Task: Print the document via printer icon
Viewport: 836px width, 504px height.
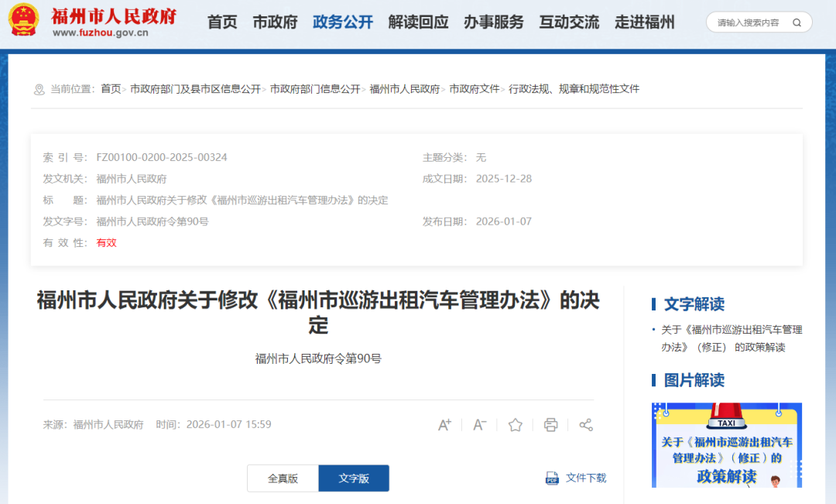Action: point(550,424)
